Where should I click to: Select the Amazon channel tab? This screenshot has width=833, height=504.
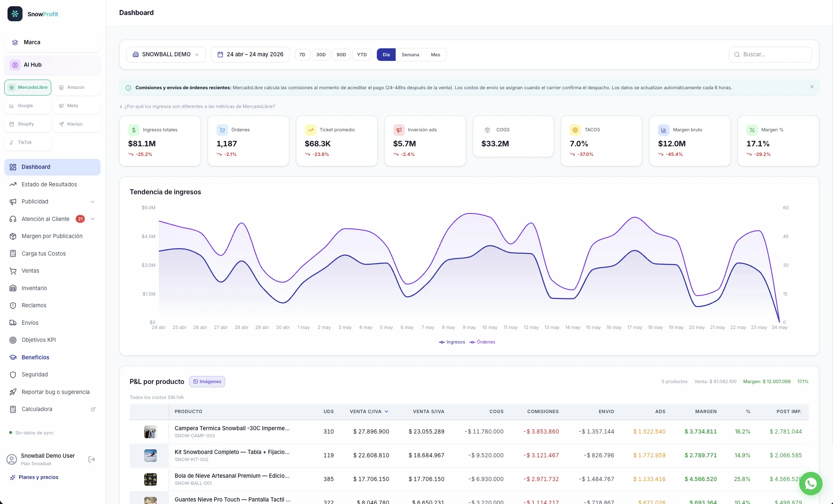[x=77, y=88]
